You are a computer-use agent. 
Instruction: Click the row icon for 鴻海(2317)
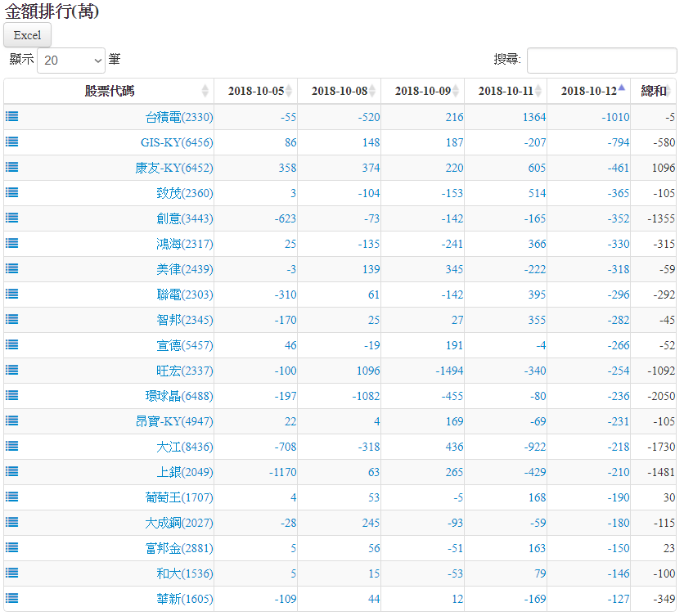point(12,243)
